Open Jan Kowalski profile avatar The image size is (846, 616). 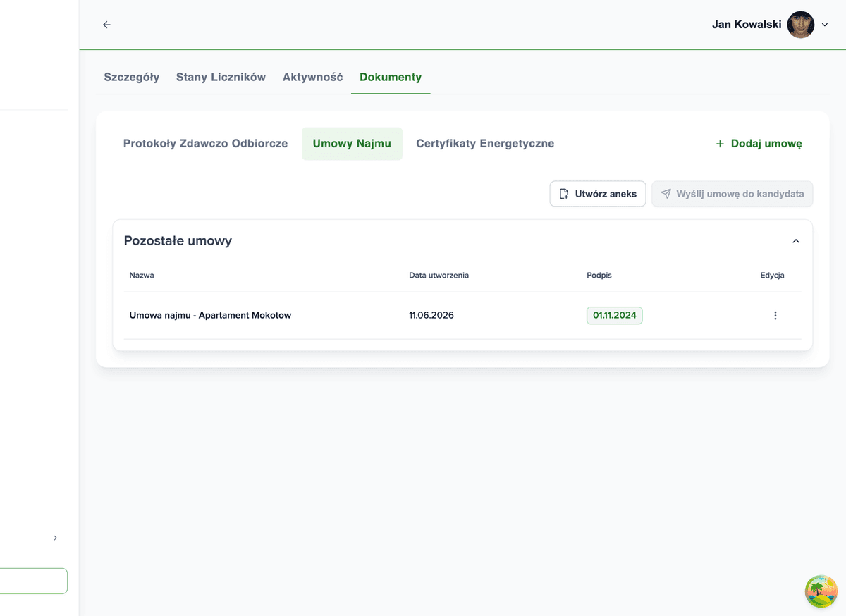click(801, 25)
